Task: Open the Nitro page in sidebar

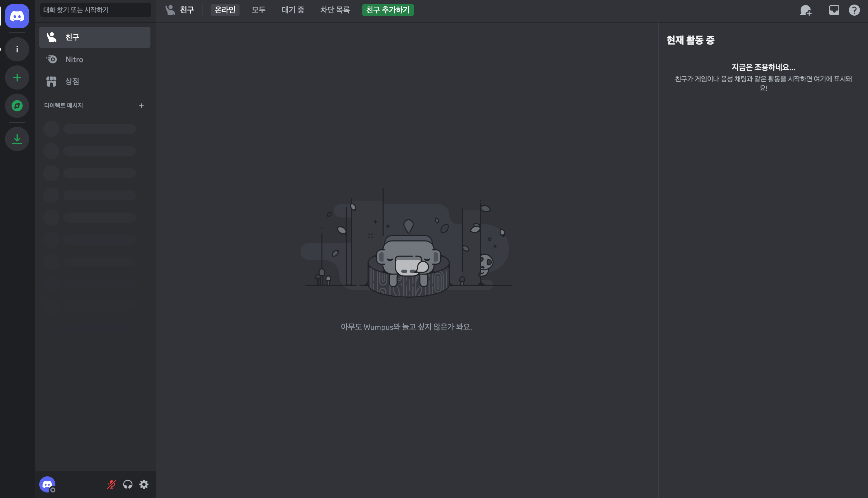Action: tap(74, 60)
